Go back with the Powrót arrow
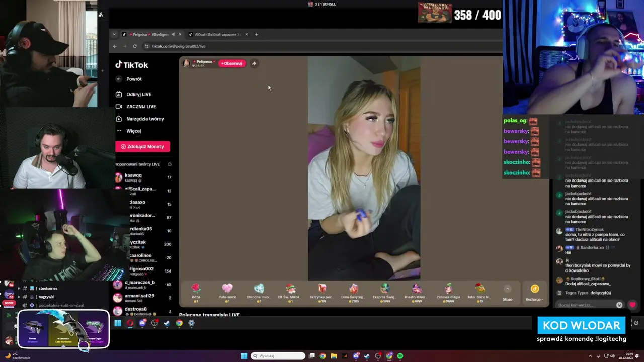The image size is (644, 362). click(x=119, y=79)
